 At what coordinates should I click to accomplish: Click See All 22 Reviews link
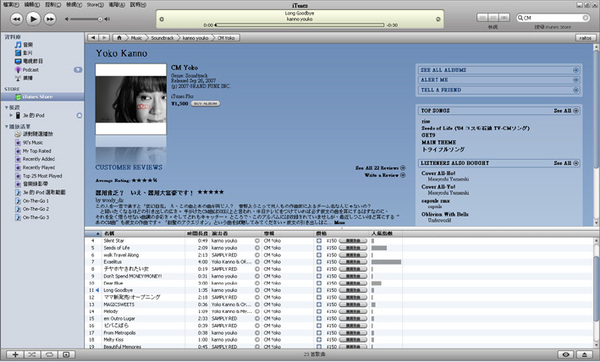point(380,168)
